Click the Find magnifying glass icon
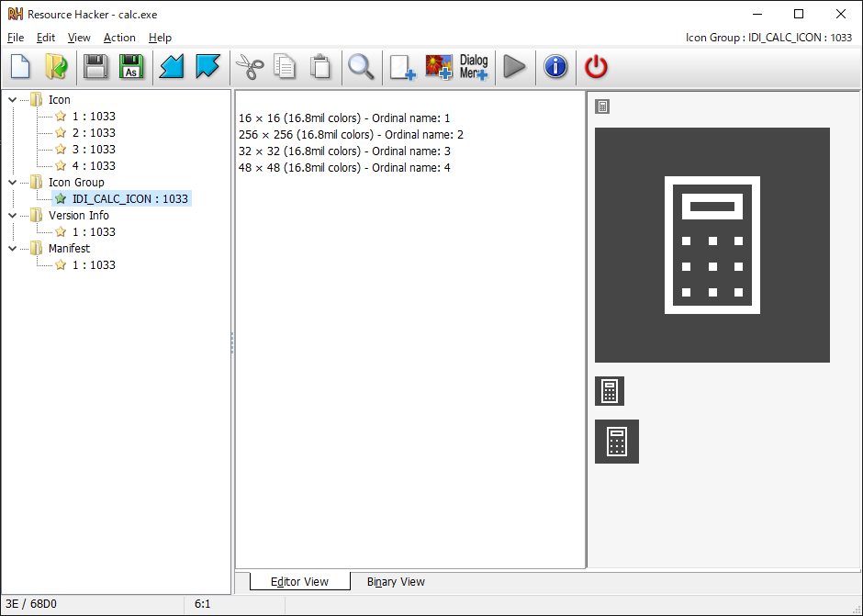This screenshot has height=616, width=863. pyautogui.click(x=361, y=67)
